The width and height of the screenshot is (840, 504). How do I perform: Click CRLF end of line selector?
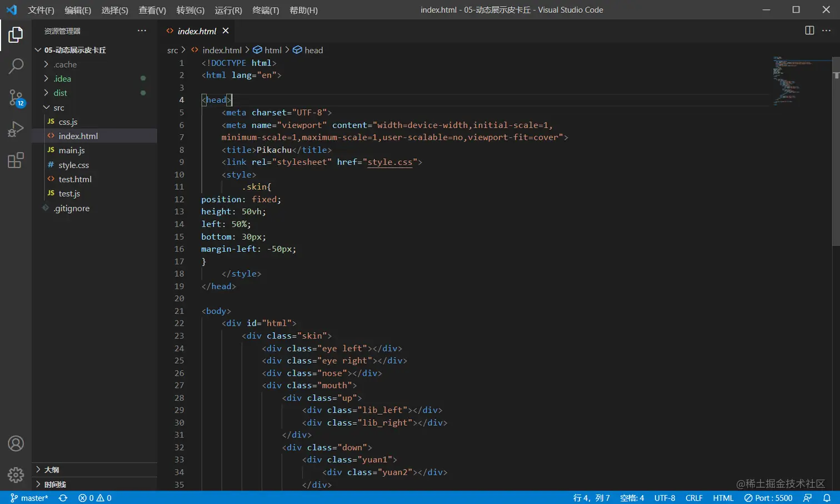pyautogui.click(x=694, y=498)
